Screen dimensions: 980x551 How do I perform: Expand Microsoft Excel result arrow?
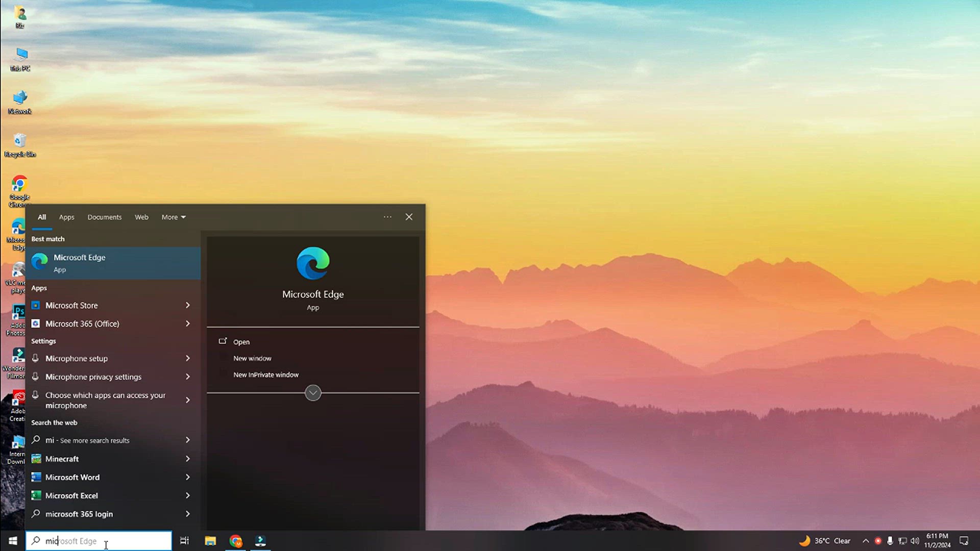188,495
